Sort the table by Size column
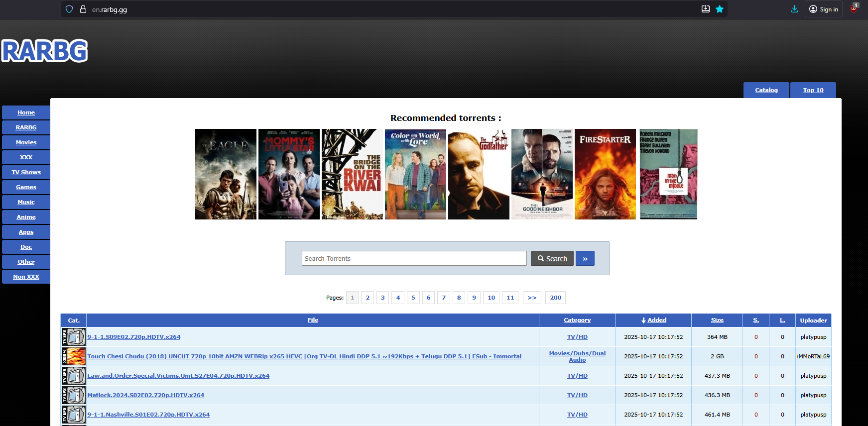 [x=717, y=320]
